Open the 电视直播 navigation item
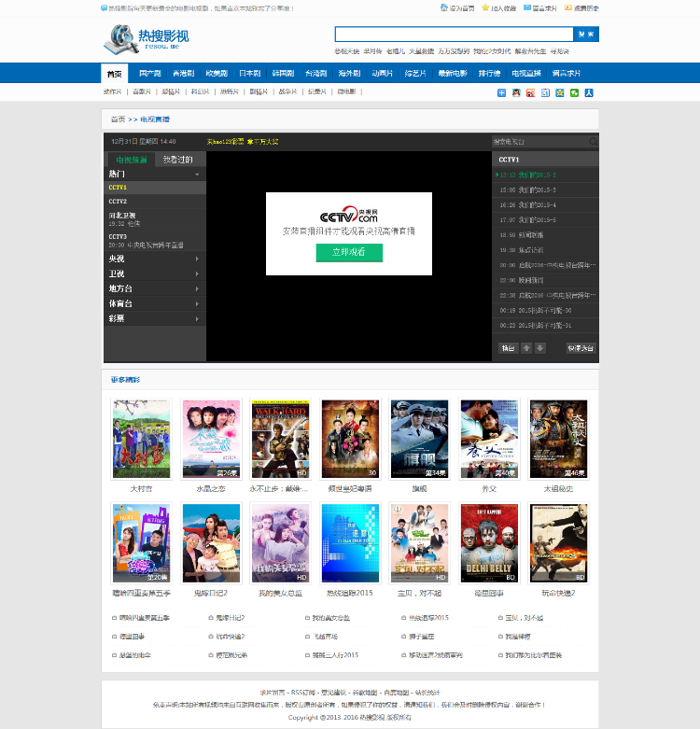Image resolution: width=700 pixels, height=729 pixels. point(526,74)
